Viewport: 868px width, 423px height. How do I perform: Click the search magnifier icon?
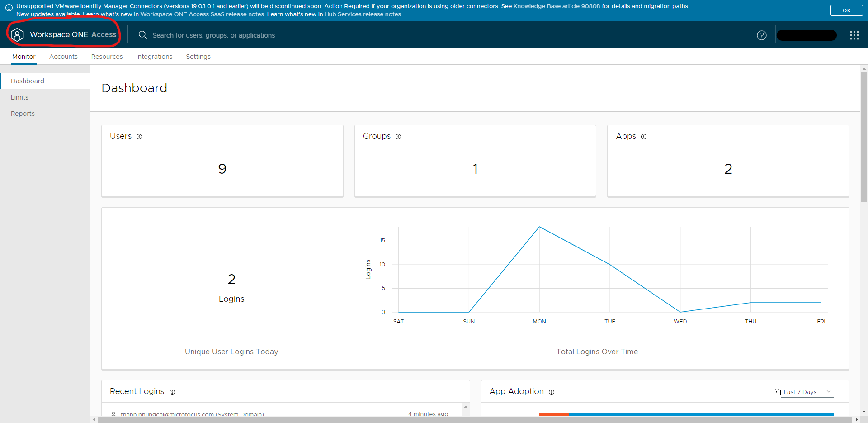pos(142,35)
